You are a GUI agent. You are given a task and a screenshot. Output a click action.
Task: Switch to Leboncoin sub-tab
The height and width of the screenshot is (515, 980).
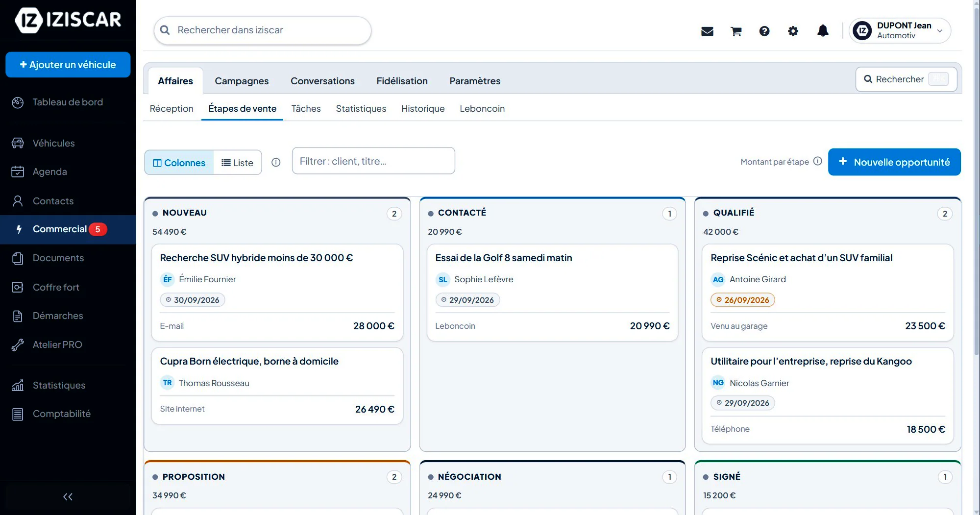pos(482,108)
